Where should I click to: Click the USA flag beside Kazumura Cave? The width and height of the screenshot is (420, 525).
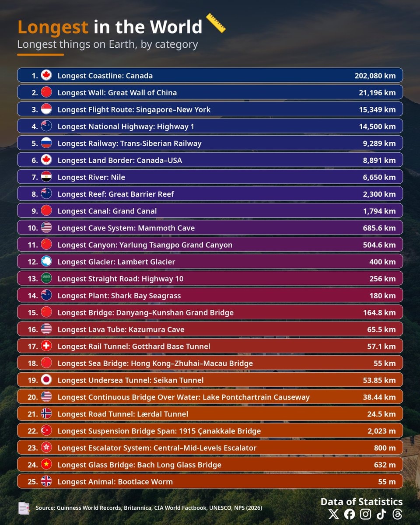click(x=46, y=329)
